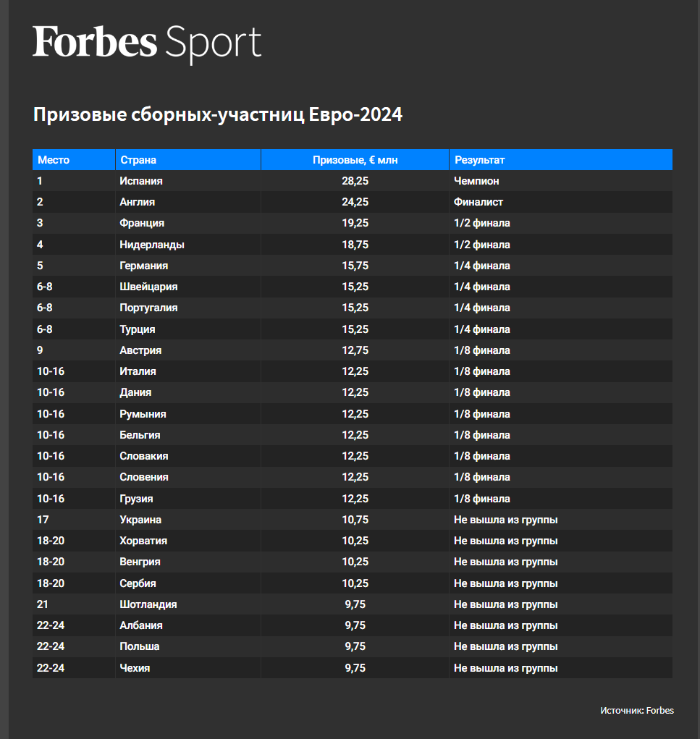This screenshot has height=739, width=700.
Task: Select the table title Призовые сборных-участниц Евро-2024
Action: pyautogui.click(x=218, y=114)
